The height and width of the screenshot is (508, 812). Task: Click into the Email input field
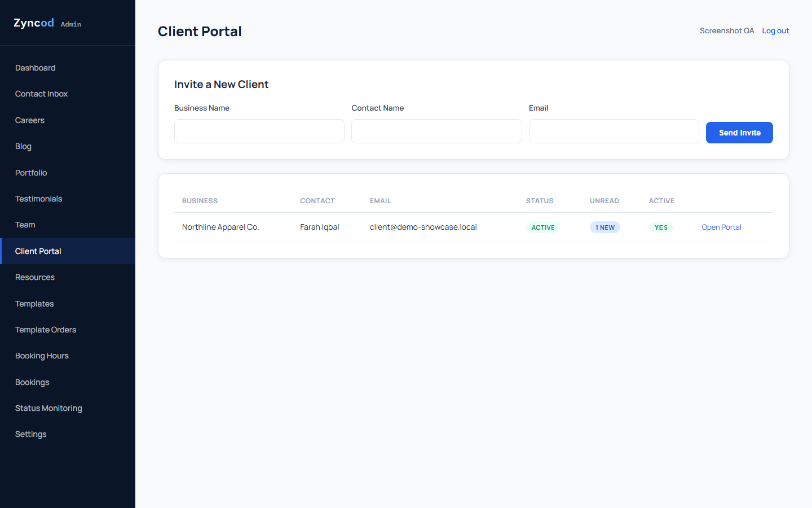(614, 131)
